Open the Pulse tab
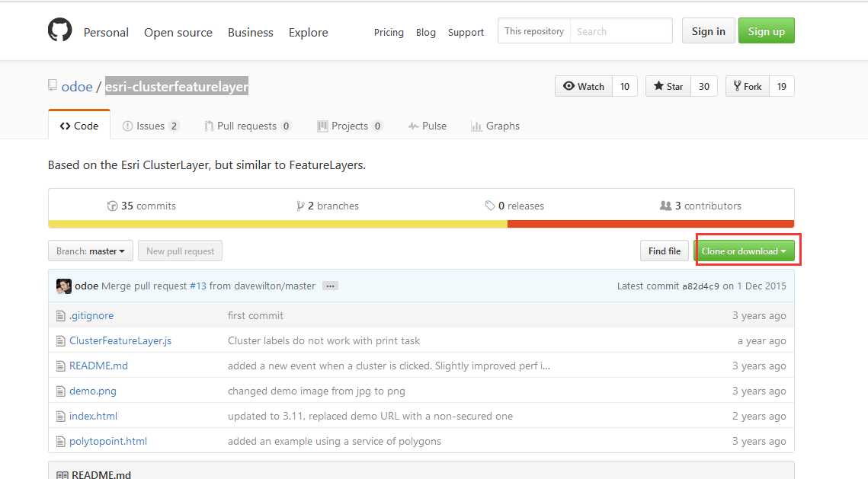The image size is (868, 479). [x=428, y=126]
